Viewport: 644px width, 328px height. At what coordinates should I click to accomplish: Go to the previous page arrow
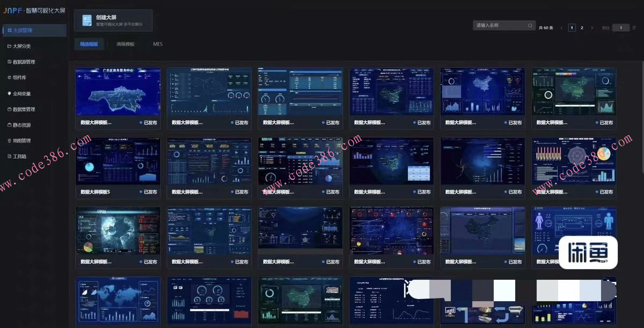click(562, 27)
